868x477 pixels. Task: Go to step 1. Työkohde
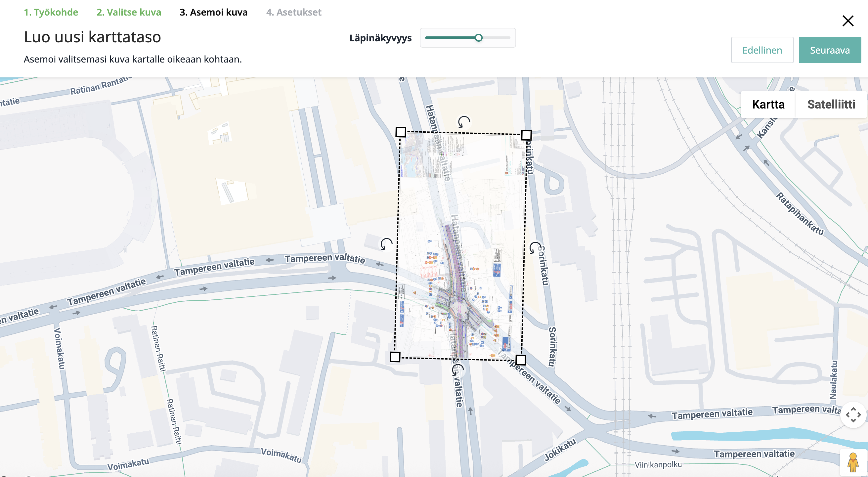coord(51,12)
